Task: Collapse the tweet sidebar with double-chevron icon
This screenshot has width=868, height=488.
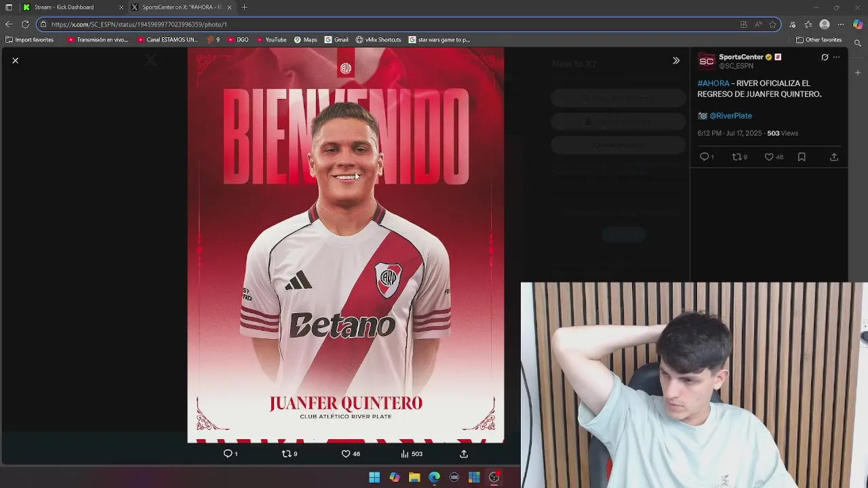Action: coord(676,60)
